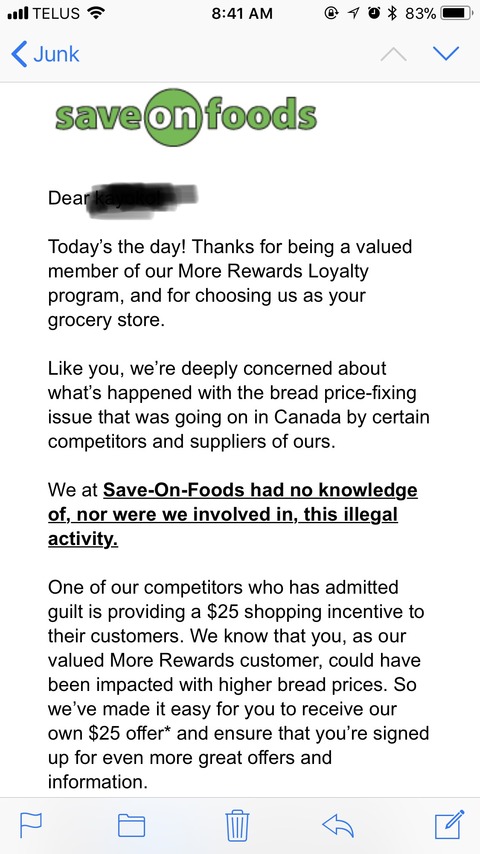Open the move-to-folder icon

click(131, 825)
